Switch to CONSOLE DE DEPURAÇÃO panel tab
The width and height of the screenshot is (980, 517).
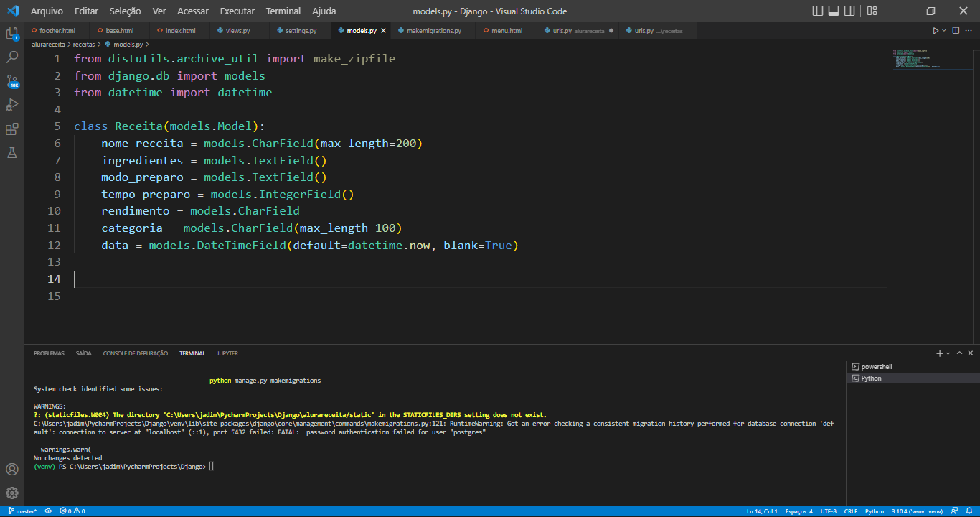(136, 353)
